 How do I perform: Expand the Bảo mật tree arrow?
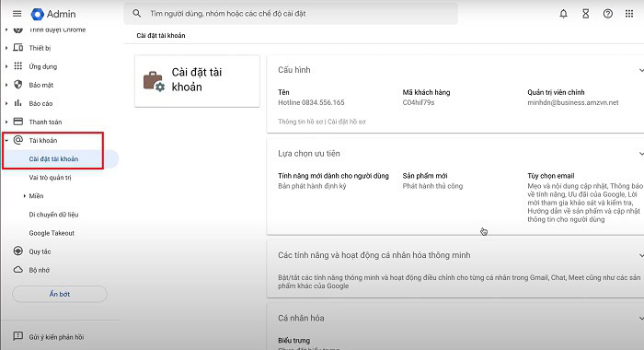point(6,85)
